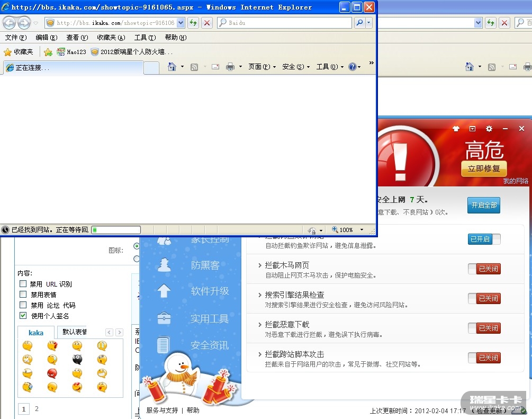Open the zoom level 100% dropdown
Image resolution: width=532 pixels, height=419 pixels.
362,230
